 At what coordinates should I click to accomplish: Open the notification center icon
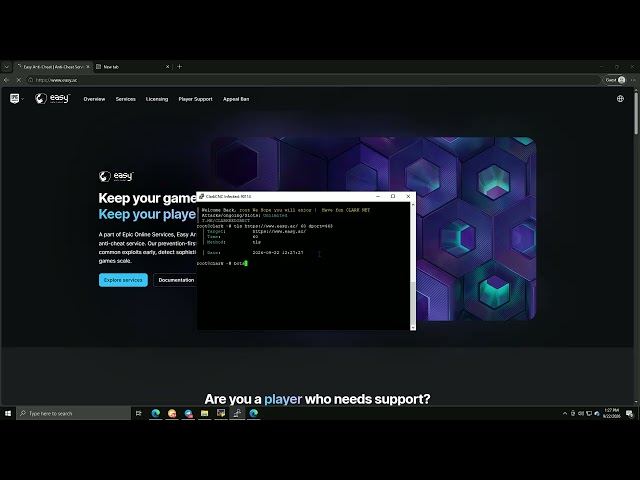pyautogui.click(x=630, y=413)
